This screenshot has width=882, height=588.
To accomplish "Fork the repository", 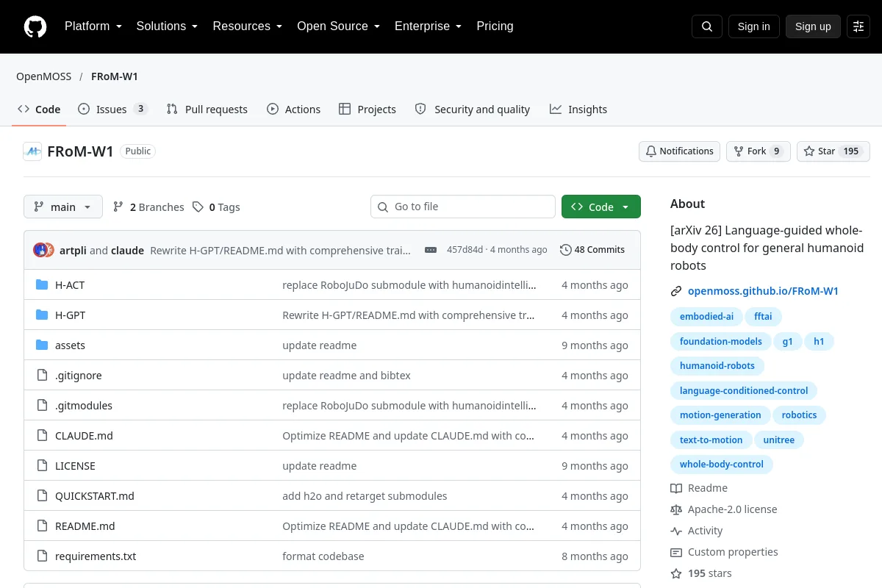I will pyautogui.click(x=759, y=151).
